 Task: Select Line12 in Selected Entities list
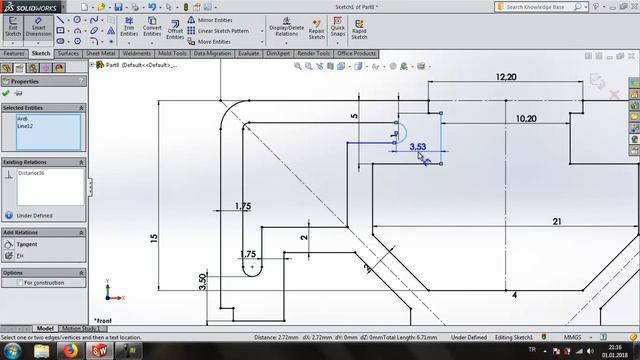coord(25,126)
